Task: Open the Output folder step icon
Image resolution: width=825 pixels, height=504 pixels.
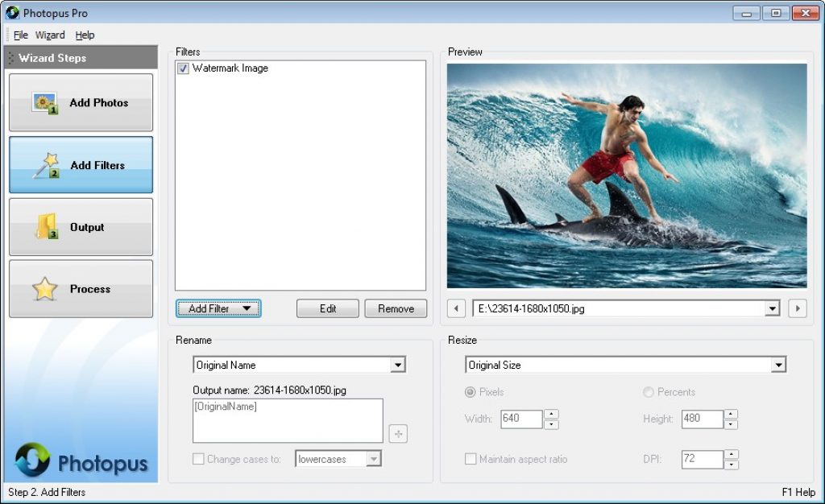Action: tap(47, 227)
